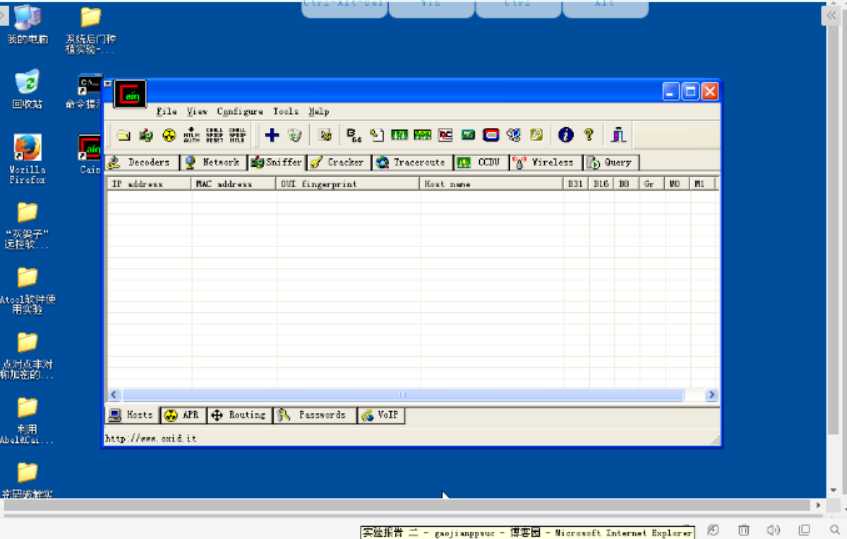The image size is (847, 539).
Task: Click the MAC address column header
Action: coord(233,184)
